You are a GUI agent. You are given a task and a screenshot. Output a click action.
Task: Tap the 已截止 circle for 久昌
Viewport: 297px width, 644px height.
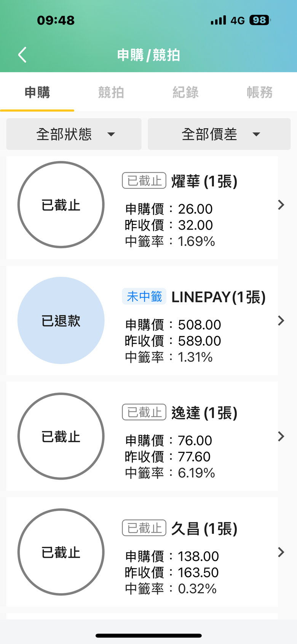tap(61, 552)
